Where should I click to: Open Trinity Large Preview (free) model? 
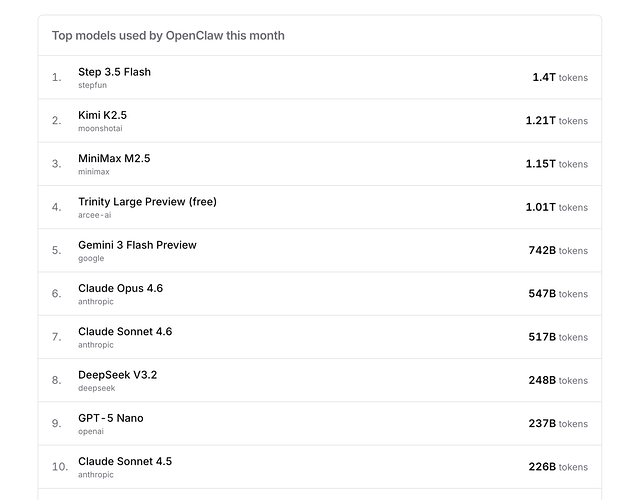tap(147, 201)
